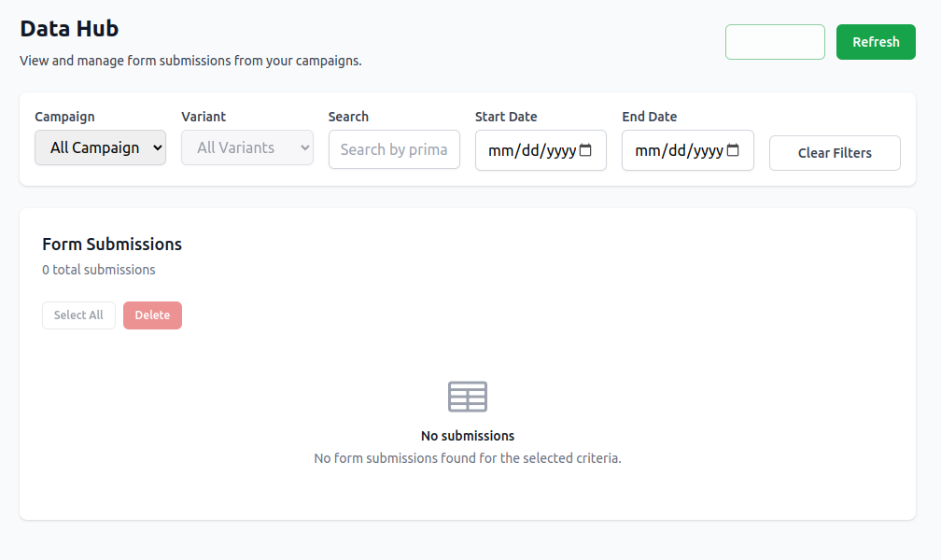The height and width of the screenshot is (560, 941).
Task: Select the day segment of End Date
Action: (677, 151)
